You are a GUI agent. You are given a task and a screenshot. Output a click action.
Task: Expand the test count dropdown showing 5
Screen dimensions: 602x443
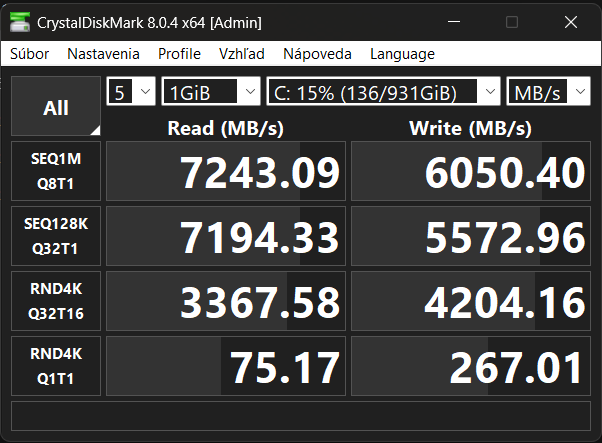[x=131, y=91]
